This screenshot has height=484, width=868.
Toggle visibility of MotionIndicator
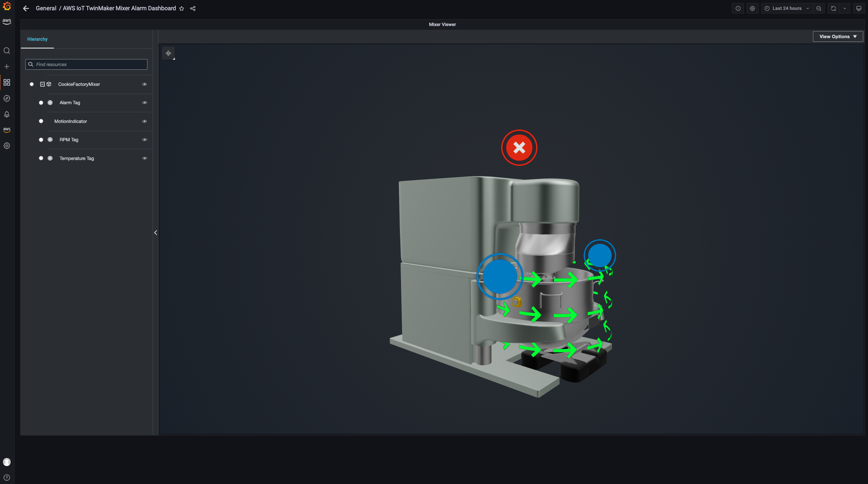[145, 121]
